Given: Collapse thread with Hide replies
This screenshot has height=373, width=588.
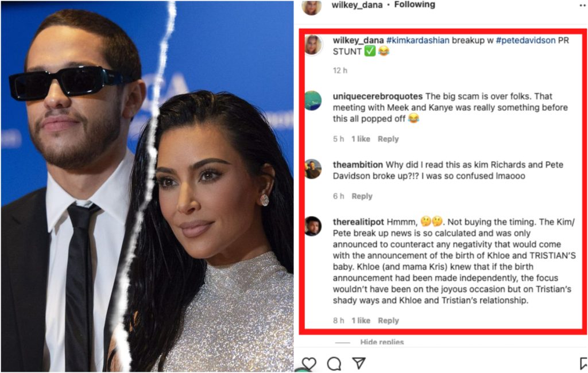Looking at the screenshot, I should point(382,342).
